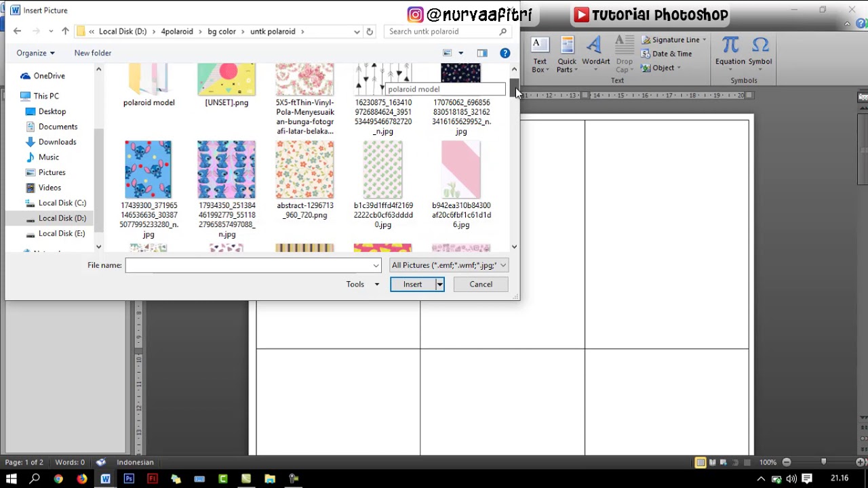Screen dimensions: 868x488
Task: Click the proofing check icon in status bar
Action: pyautogui.click(x=101, y=462)
